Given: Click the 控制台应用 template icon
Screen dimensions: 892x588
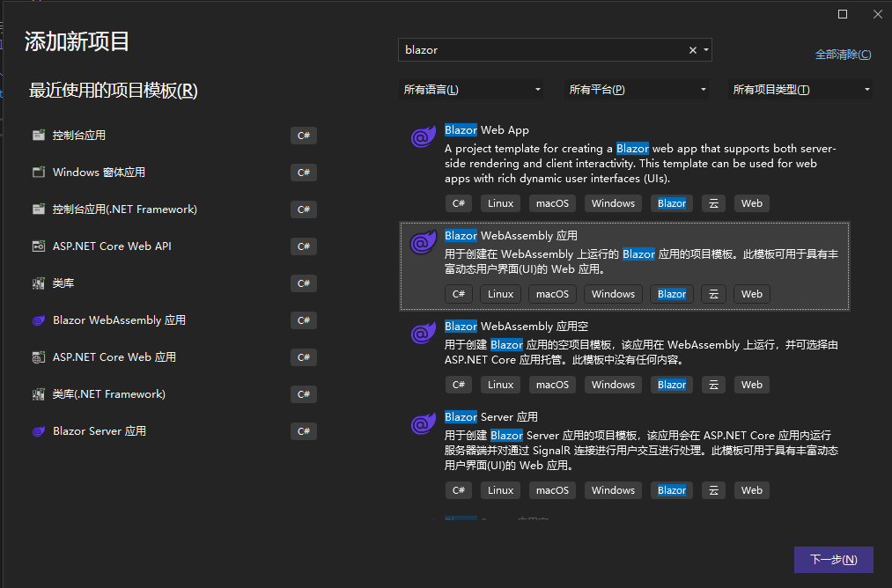Looking at the screenshot, I should [x=39, y=136].
